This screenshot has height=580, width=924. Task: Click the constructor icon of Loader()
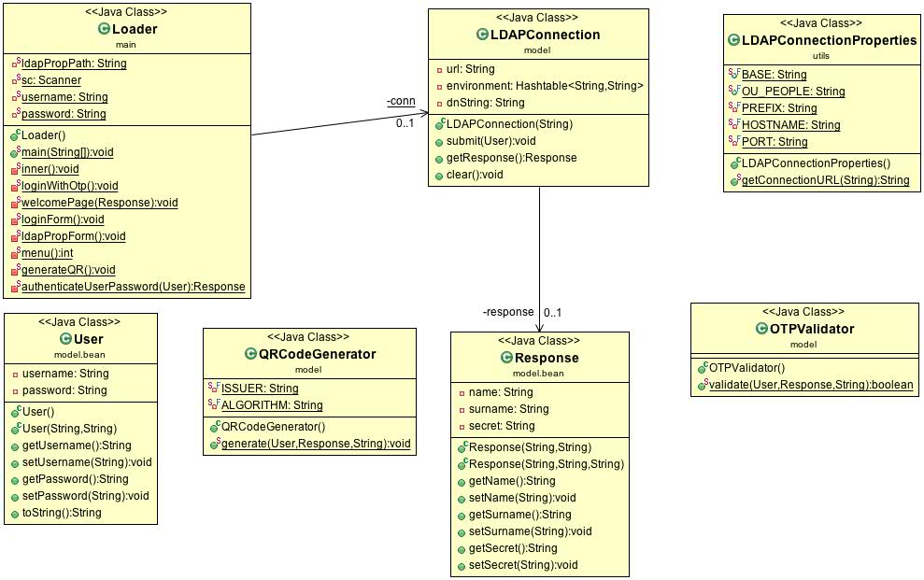point(15,135)
